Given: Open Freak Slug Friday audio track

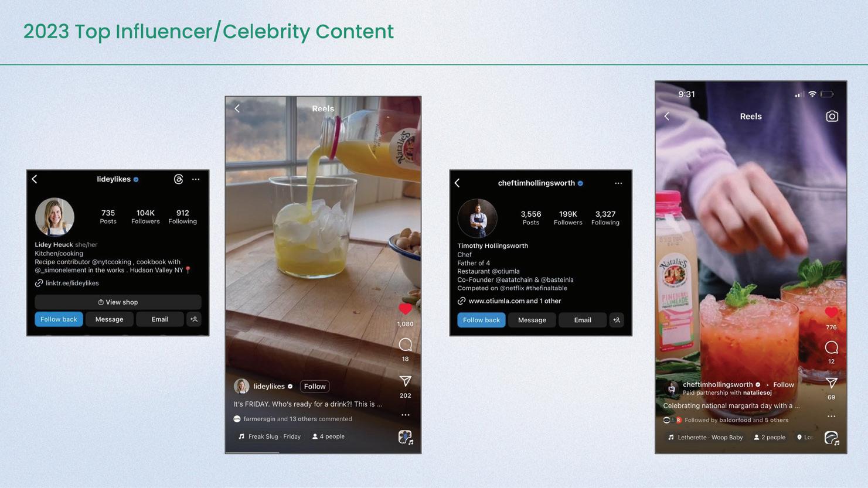Looking at the screenshot, I should click(270, 436).
